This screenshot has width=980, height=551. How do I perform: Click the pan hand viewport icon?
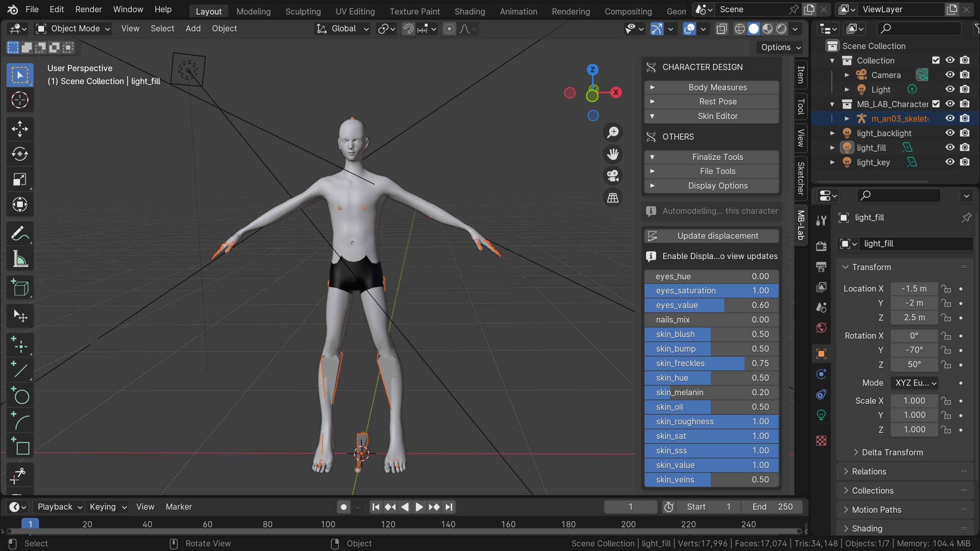tap(613, 154)
